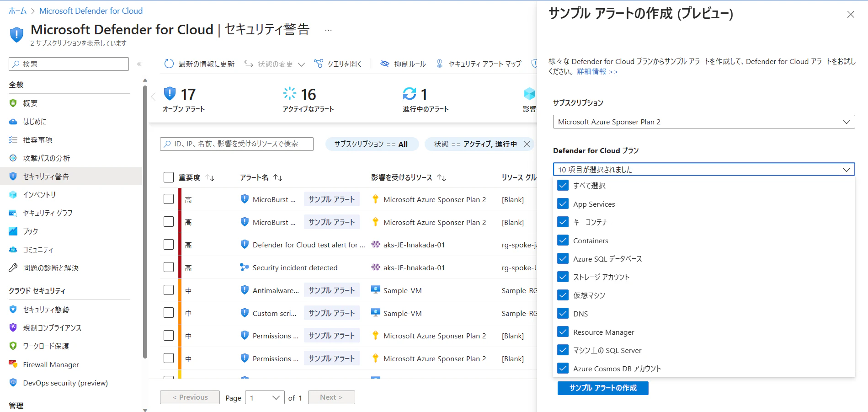Click the blue shield icon beside 17 open alerts
The image size is (868, 412).
point(170,94)
